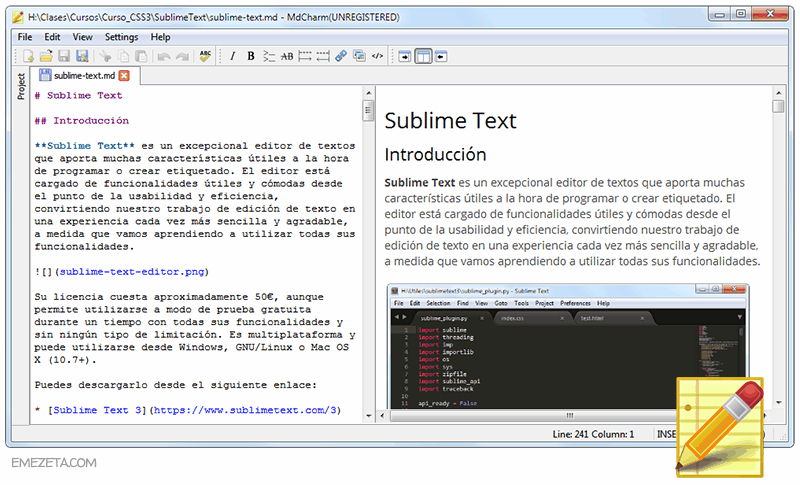The height and width of the screenshot is (485, 800).
Task: Click 'Line: 241 Column: 1' status text
Action: point(593,435)
